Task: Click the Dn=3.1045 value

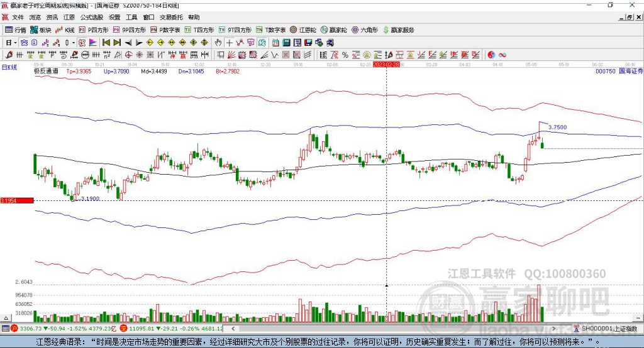Action: tap(191, 71)
